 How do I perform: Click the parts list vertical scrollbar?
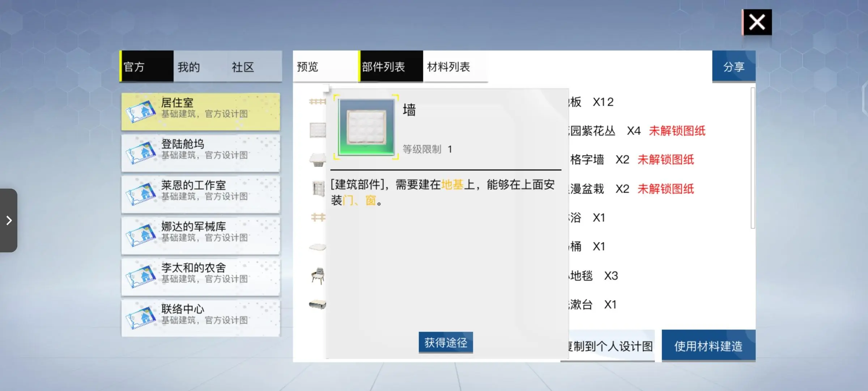pyautogui.click(x=753, y=158)
